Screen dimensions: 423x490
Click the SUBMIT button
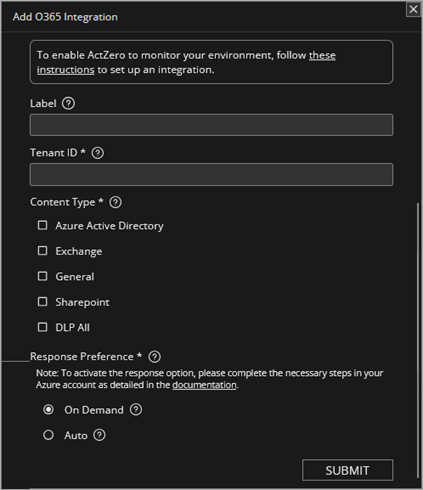click(x=347, y=470)
